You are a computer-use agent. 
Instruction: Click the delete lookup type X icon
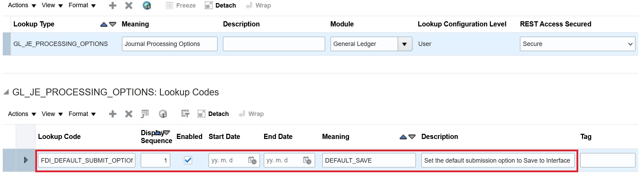(129, 5)
